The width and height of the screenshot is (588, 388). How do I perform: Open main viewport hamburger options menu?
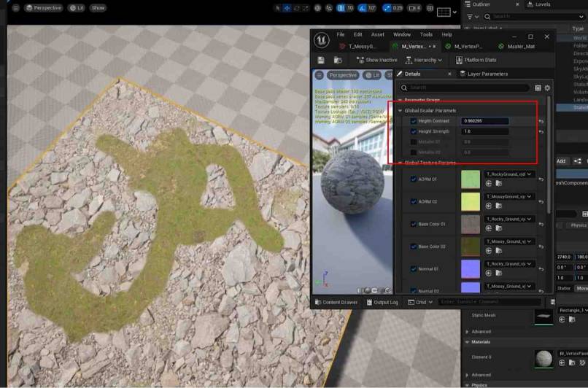click(16, 8)
